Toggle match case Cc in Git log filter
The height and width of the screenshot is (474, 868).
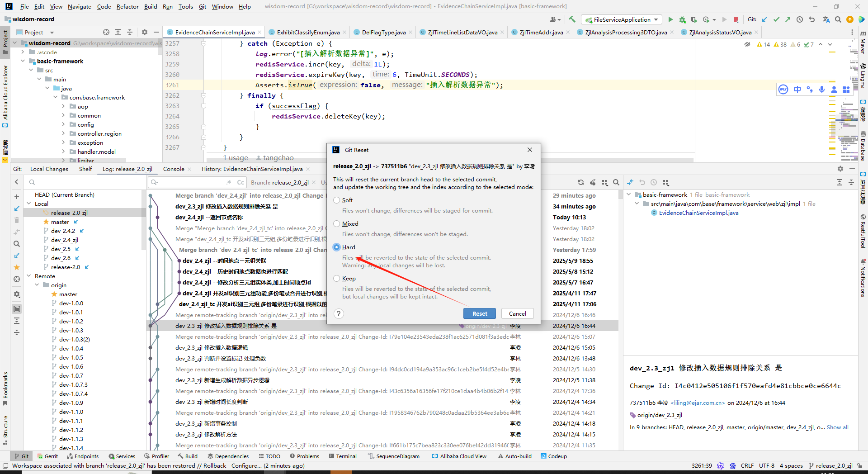tap(241, 182)
